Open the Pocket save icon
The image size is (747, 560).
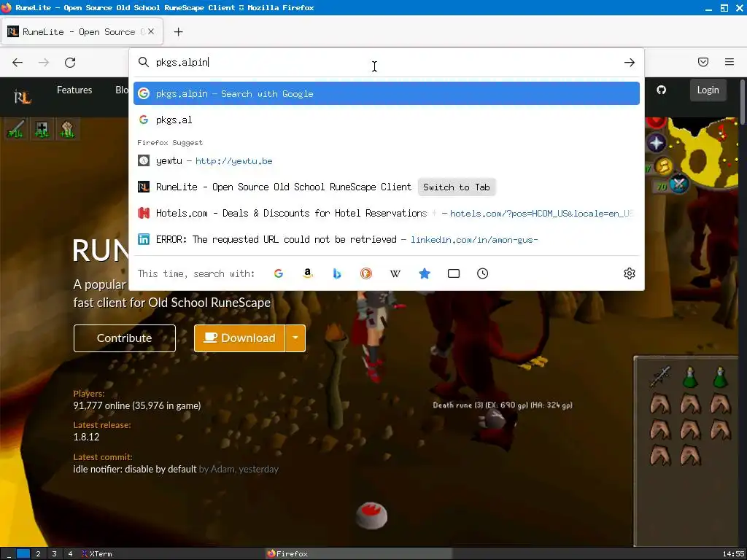703,62
